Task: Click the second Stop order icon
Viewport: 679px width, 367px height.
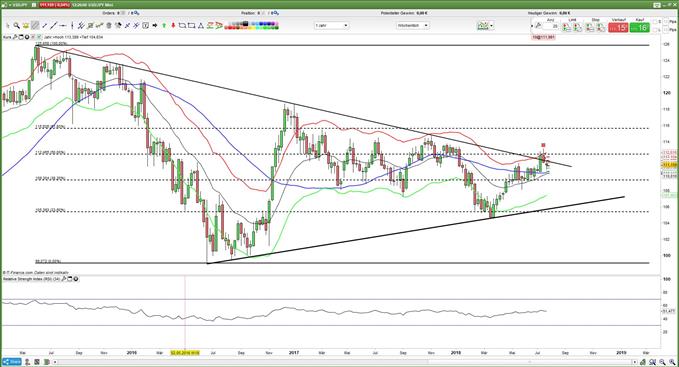Action: point(601,27)
